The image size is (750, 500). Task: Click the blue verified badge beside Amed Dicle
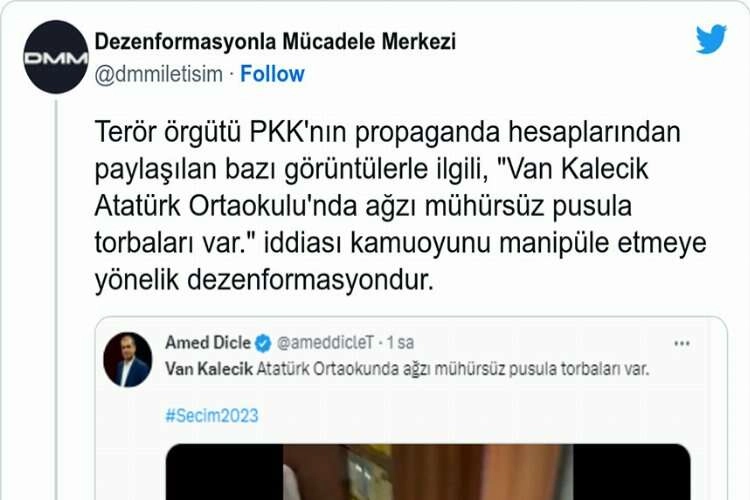pos(263,343)
